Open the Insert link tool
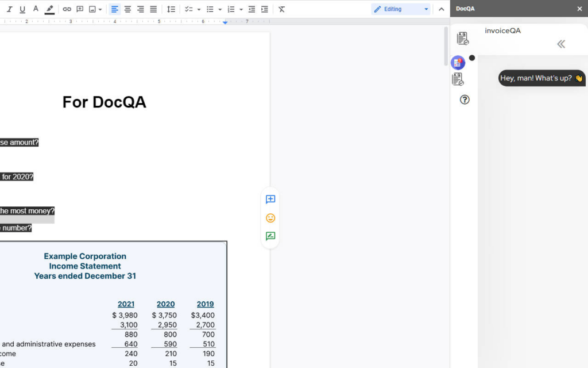This screenshot has height=368, width=588. point(67,9)
